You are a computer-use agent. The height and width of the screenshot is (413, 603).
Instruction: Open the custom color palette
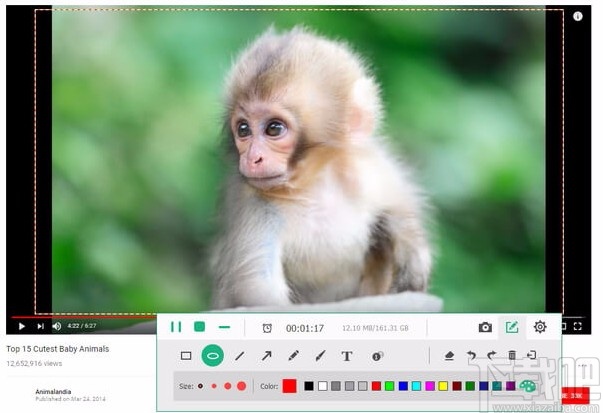pyautogui.click(x=527, y=386)
